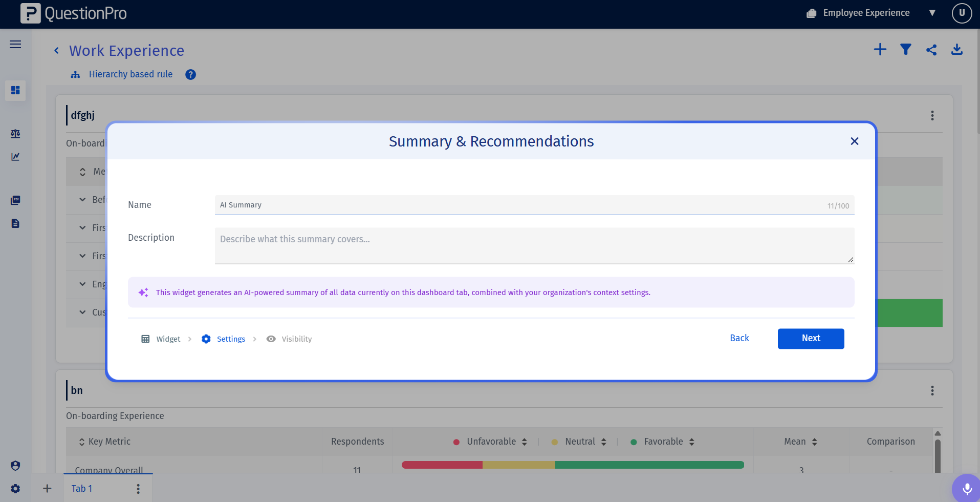Open three-dot menu for bn widget
The image size is (980, 502).
click(x=932, y=391)
